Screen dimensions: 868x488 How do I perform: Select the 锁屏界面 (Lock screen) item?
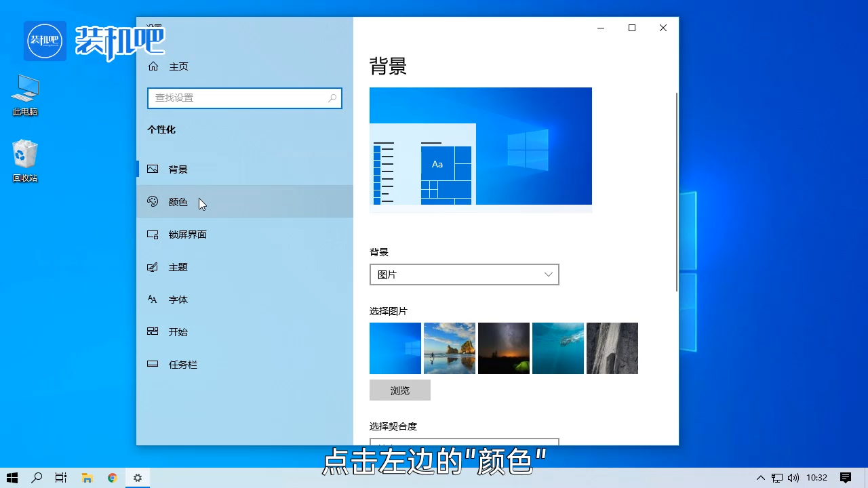tap(188, 234)
